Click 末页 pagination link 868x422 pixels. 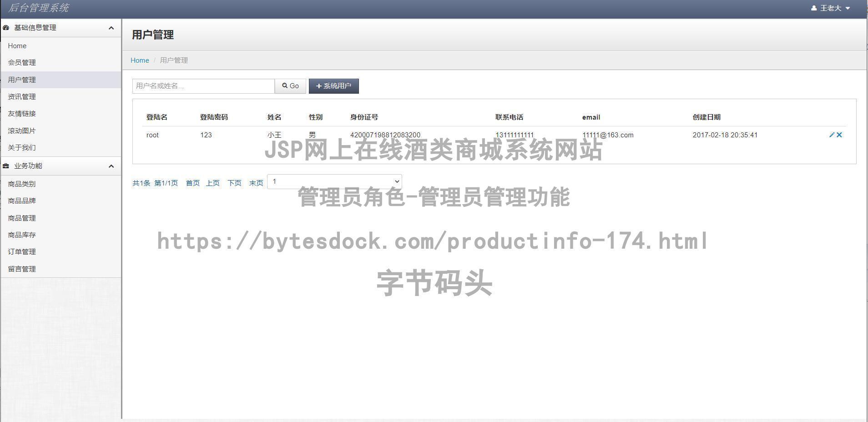point(256,183)
